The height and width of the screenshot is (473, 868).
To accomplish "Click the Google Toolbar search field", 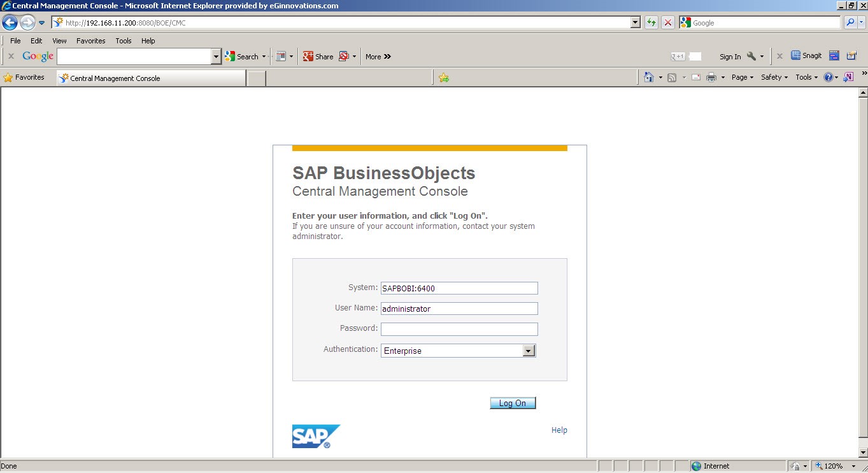I will coord(134,56).
